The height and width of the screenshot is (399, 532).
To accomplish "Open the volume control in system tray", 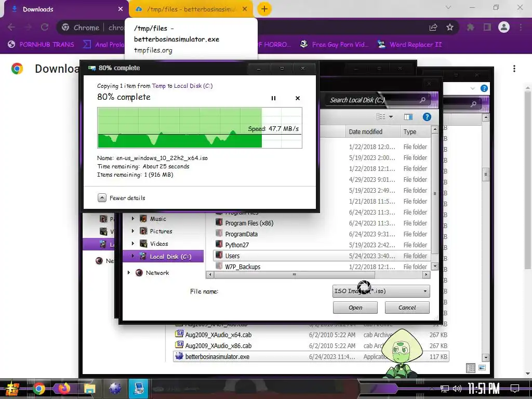I will pos(457,389).
